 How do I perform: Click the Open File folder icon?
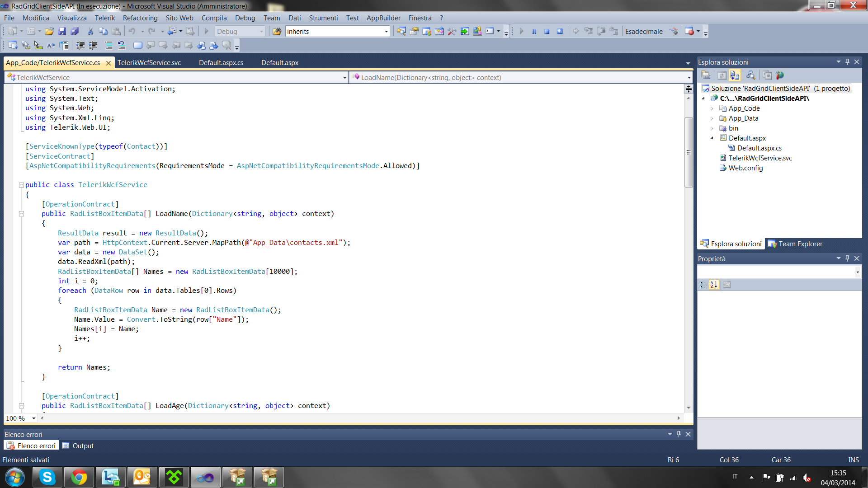pos(49,31)
